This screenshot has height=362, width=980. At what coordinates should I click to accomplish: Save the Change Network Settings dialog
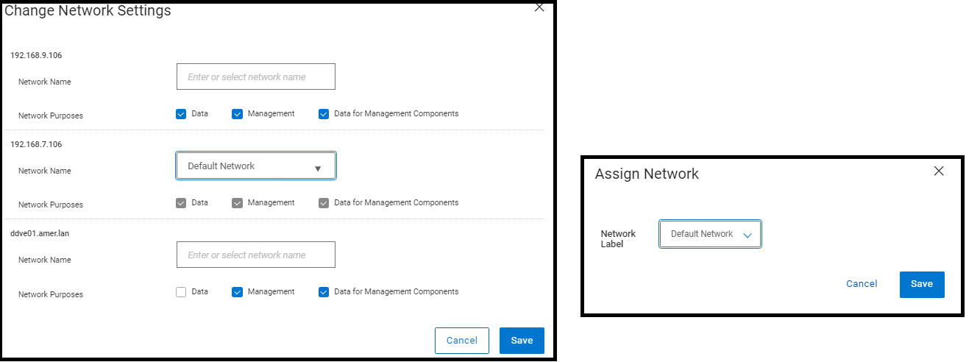(x=522, y=341)
